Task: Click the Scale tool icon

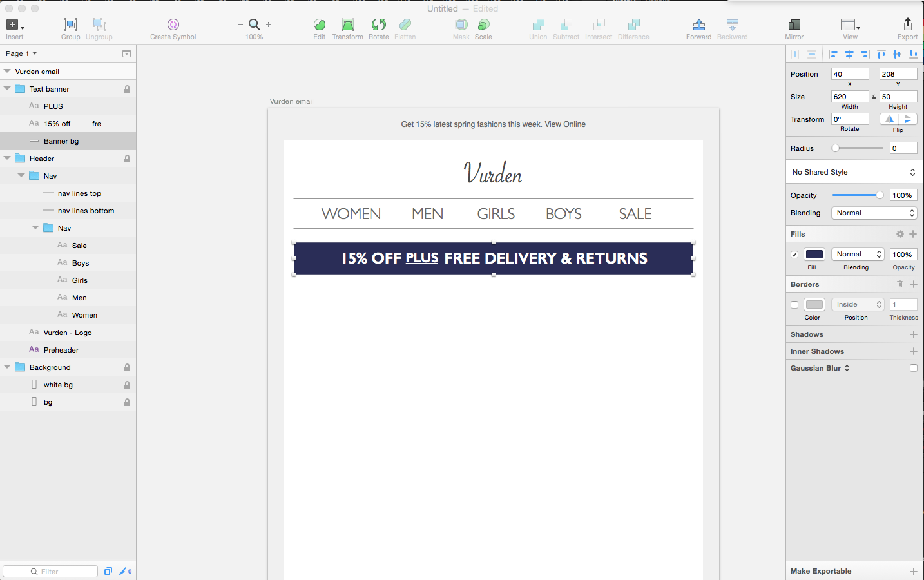Action: point(483,25)
